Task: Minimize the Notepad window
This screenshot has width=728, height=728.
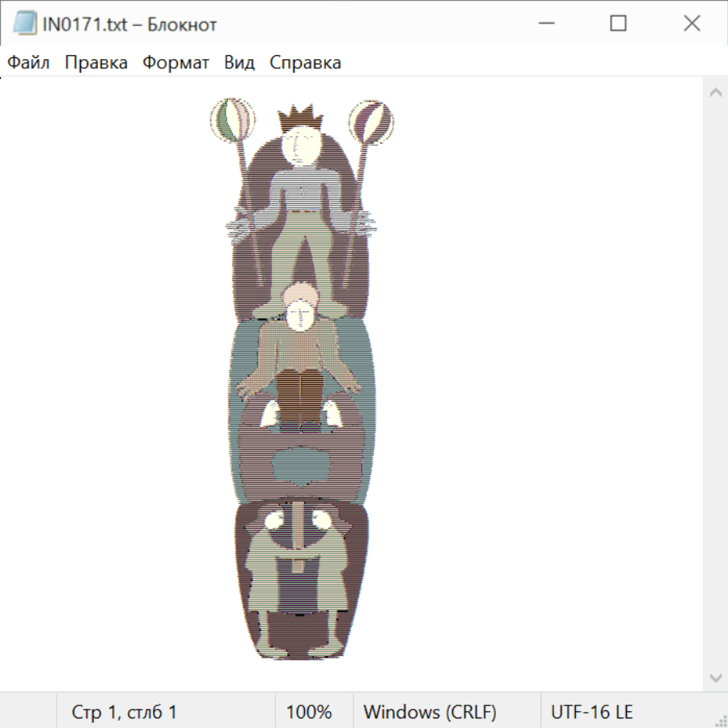Action: pyautogui.click(x=544, y=24)
